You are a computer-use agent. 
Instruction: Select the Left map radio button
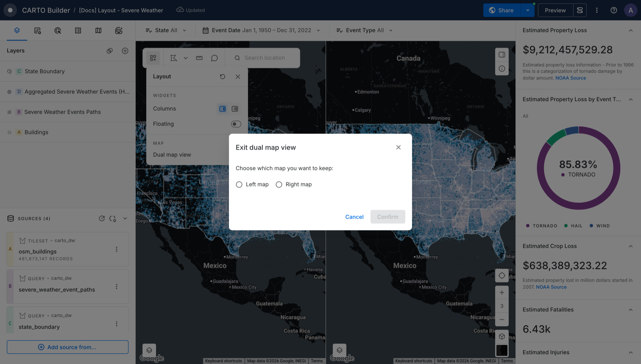click(x=239, y=184)
